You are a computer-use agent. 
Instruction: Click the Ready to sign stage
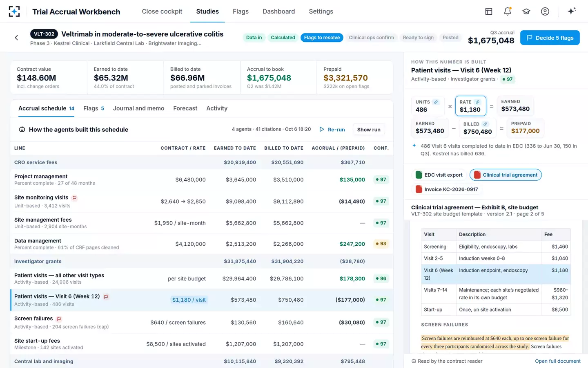(418, 38)
